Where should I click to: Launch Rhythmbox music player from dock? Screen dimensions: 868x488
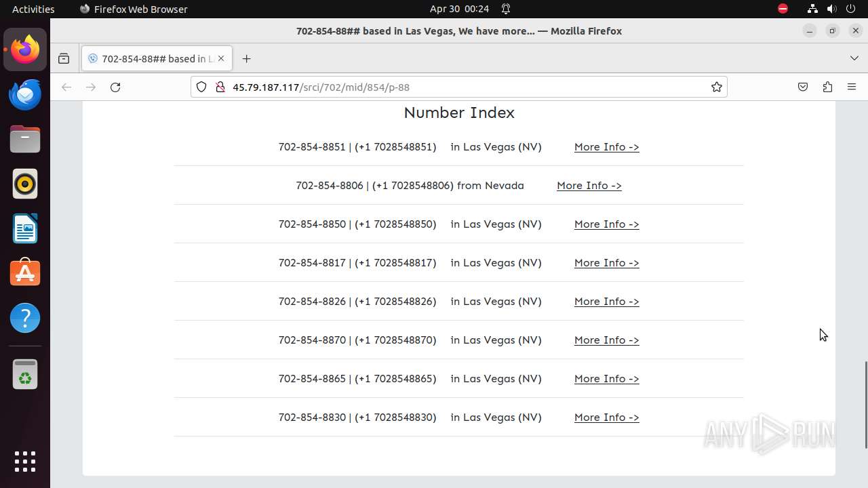tap(25, 184)
